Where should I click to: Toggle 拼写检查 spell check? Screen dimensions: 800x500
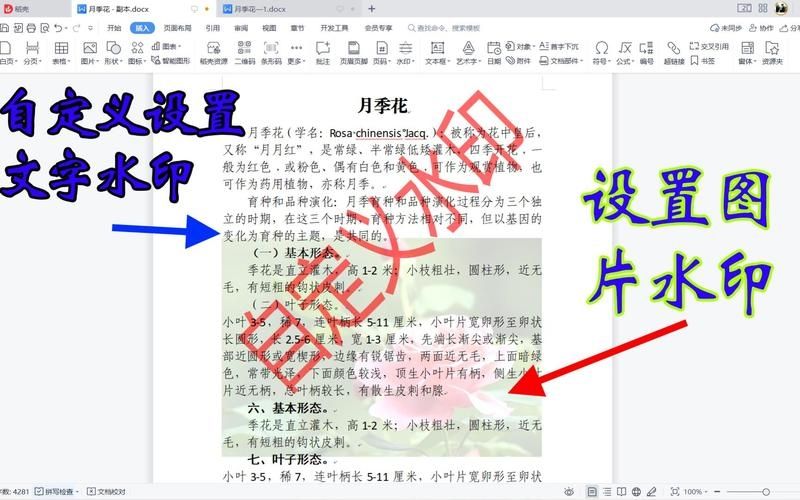[x=56, y=492]
